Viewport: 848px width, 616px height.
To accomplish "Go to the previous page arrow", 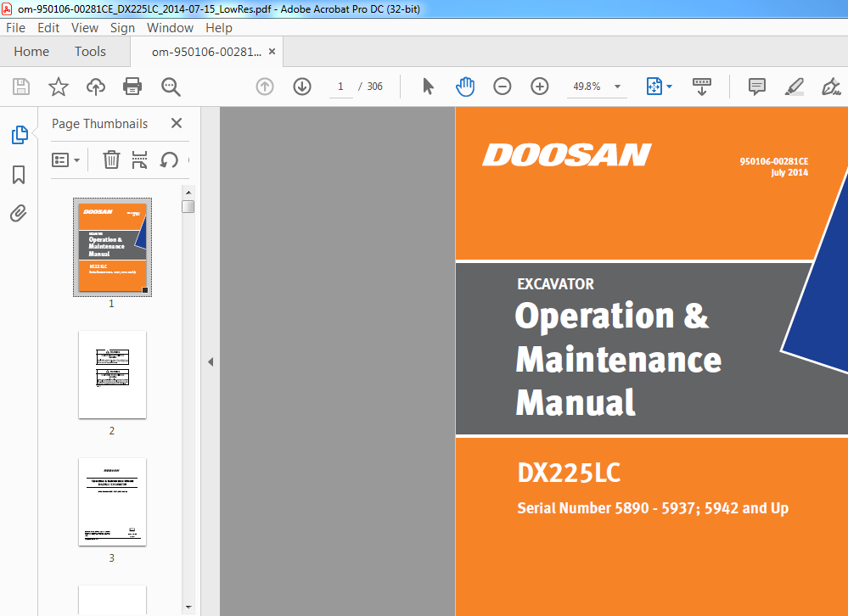I will tap(265, 87).
